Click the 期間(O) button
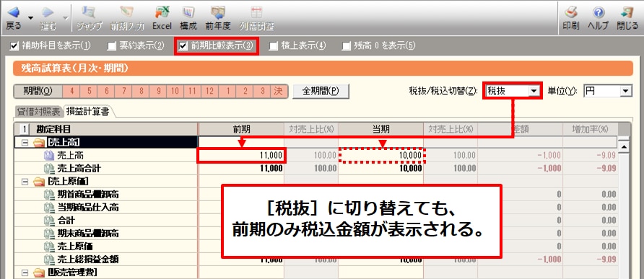This screenshot has width=644, height=279. (38, 91)
